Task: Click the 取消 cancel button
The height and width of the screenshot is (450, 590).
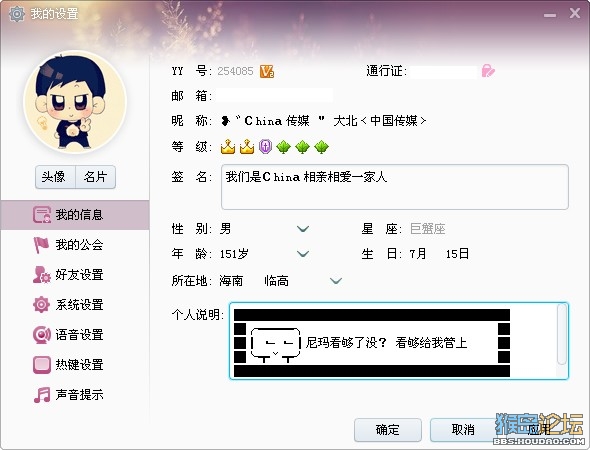Action: tap(463, 430)
